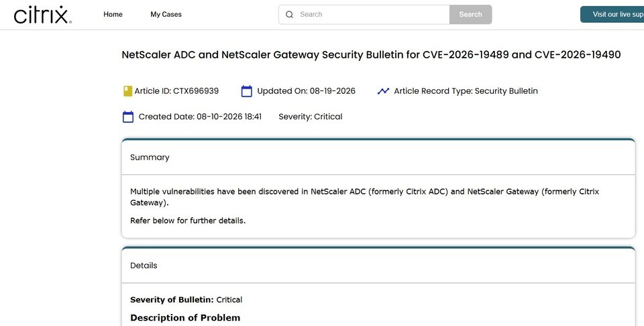Open the Home menu item
This screenshot has width=644, height=326.
coord(113,14)
